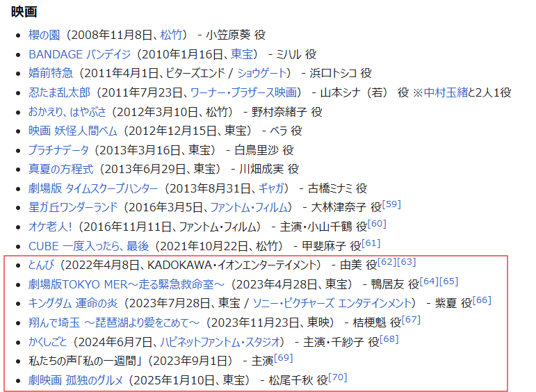Open the 真夏の方程式 film link
Screen dimensions: 536x392
[61, 169]
